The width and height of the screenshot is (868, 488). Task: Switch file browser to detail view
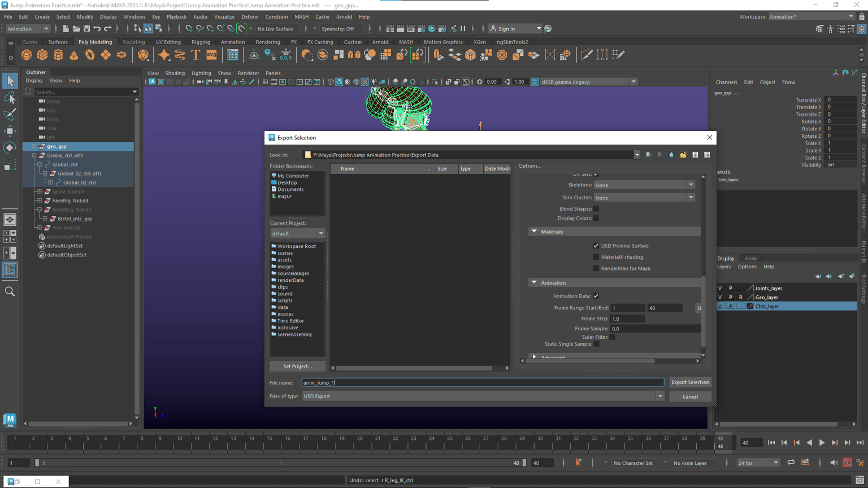(x=707, y=155)
